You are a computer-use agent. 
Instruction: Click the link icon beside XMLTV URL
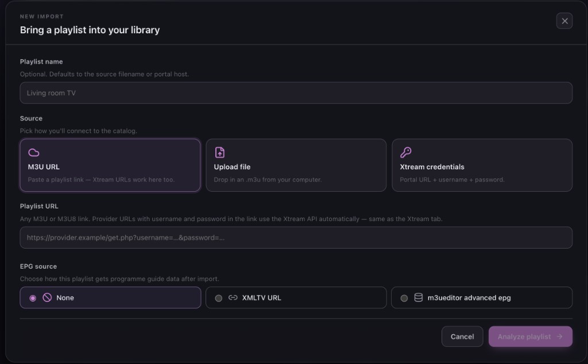tap(233, 297)
